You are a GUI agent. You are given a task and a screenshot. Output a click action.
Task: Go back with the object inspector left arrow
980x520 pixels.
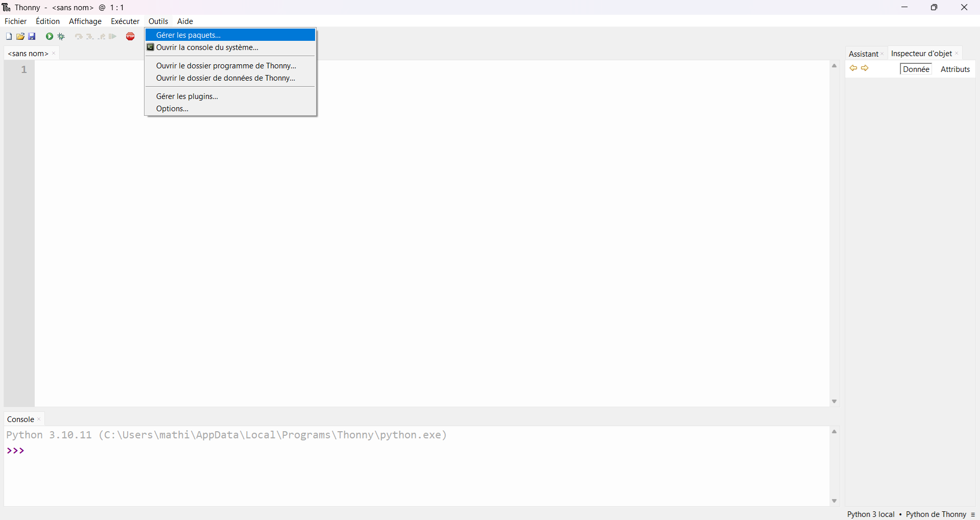point(853,68)
